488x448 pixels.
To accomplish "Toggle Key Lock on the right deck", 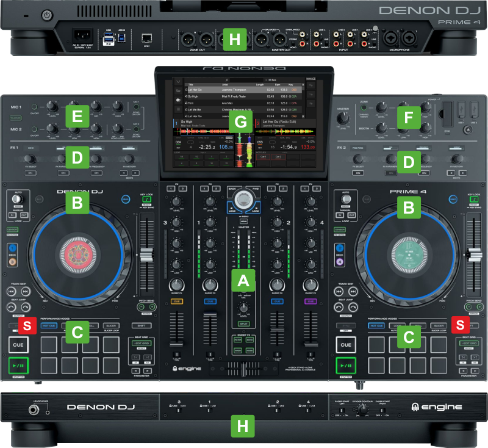I will pos(474,199).
